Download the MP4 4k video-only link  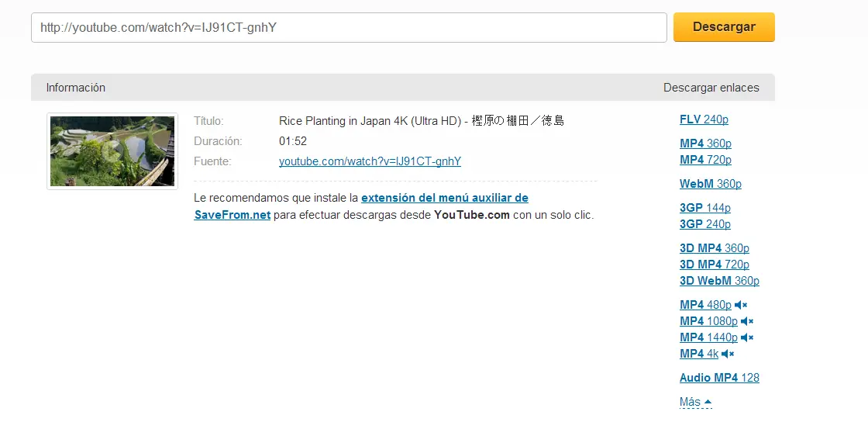coord(698,354)
